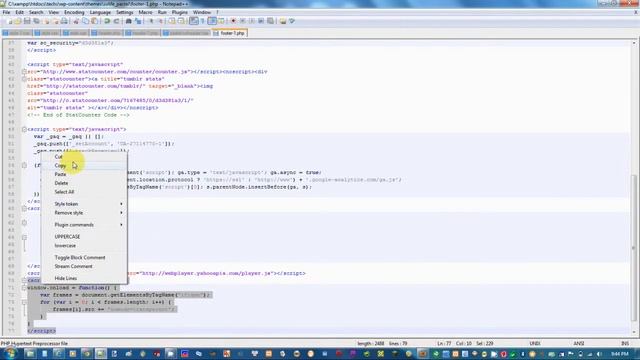This screenshot has height=360, width=640.
Task: Open the Windows Start button
Action: pyautogui.click(x=10, y=353)
